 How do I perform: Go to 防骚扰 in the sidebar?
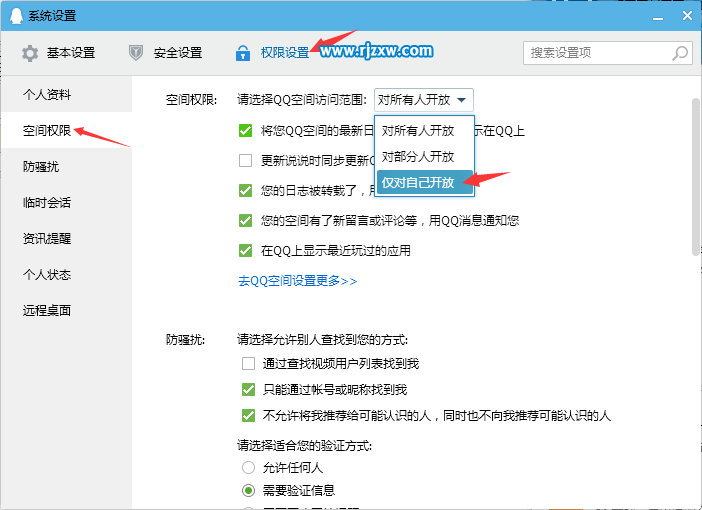coord(66,167)
